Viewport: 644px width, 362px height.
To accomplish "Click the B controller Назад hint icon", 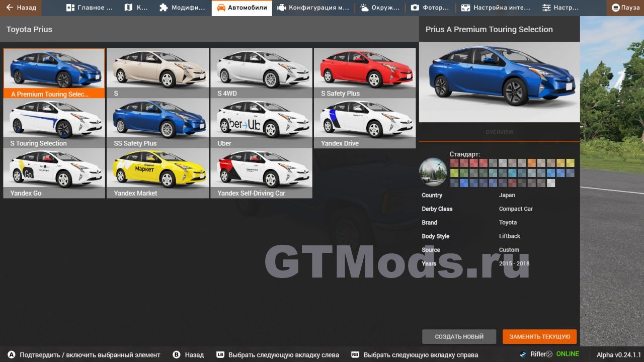I will point(177,355).
